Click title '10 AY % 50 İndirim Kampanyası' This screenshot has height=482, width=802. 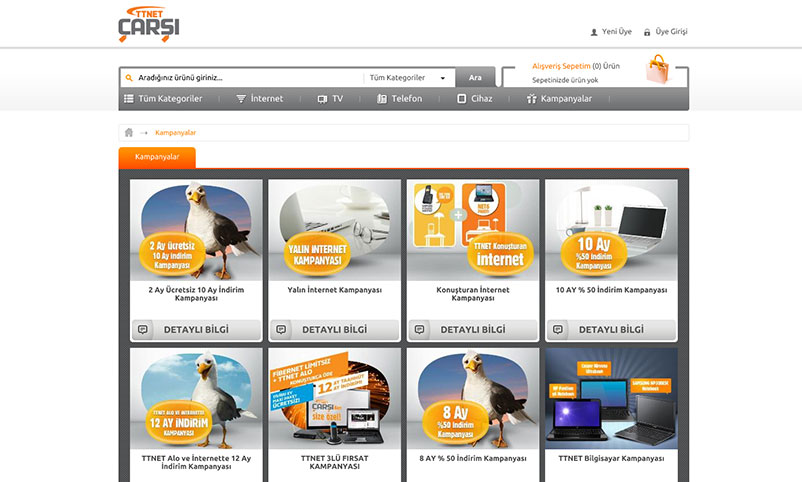611,290
